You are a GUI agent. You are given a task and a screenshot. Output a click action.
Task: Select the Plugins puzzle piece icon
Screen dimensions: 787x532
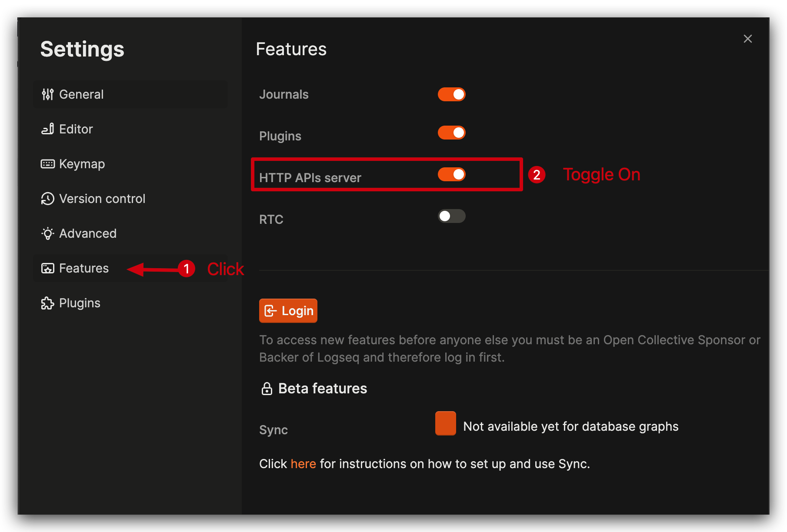tap(48, 303)
